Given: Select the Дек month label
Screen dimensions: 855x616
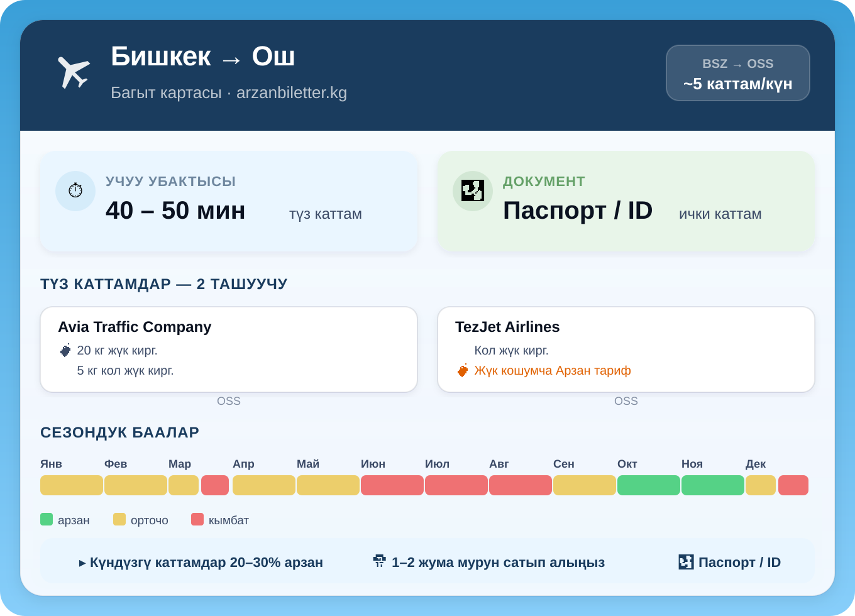Looking at the screenshot, I should (x=756, y=464).
